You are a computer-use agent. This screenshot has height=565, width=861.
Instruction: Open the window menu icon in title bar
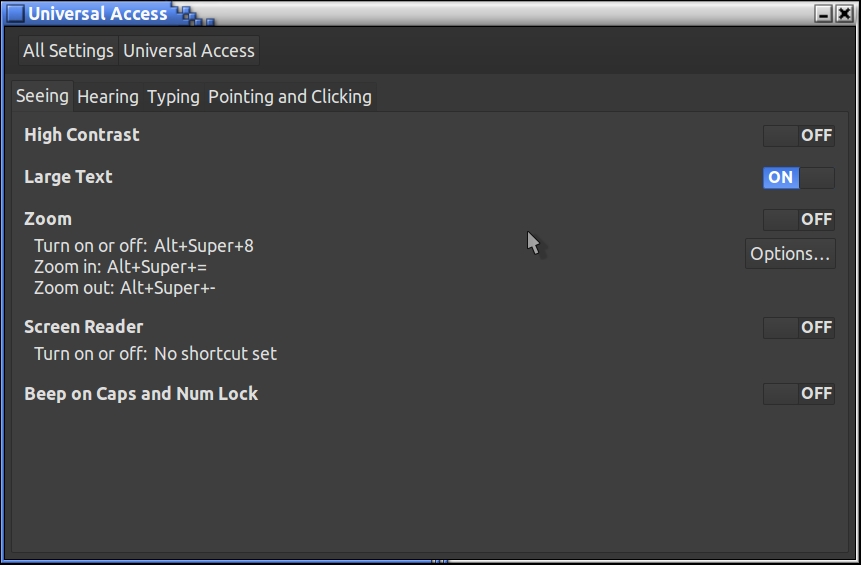14,14
